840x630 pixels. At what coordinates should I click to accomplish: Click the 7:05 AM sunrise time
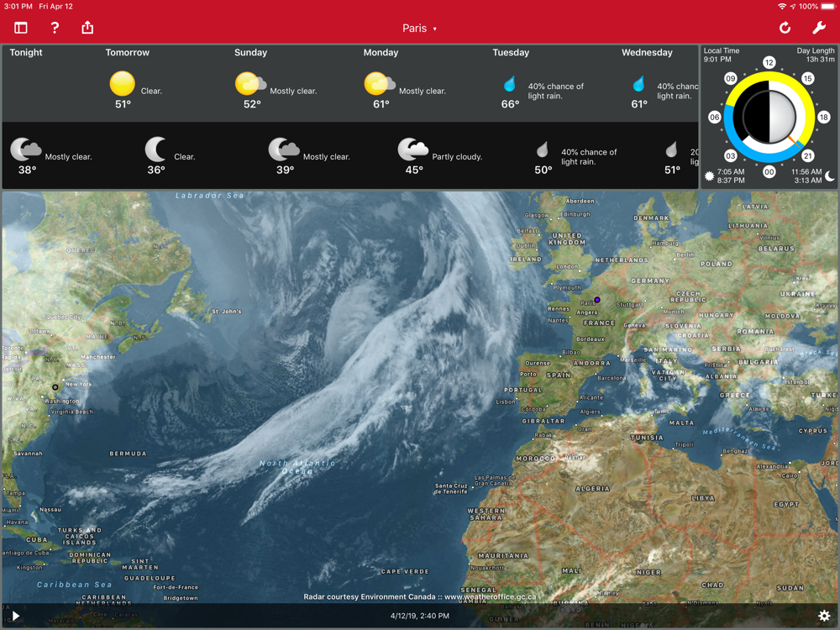[731, 171]
